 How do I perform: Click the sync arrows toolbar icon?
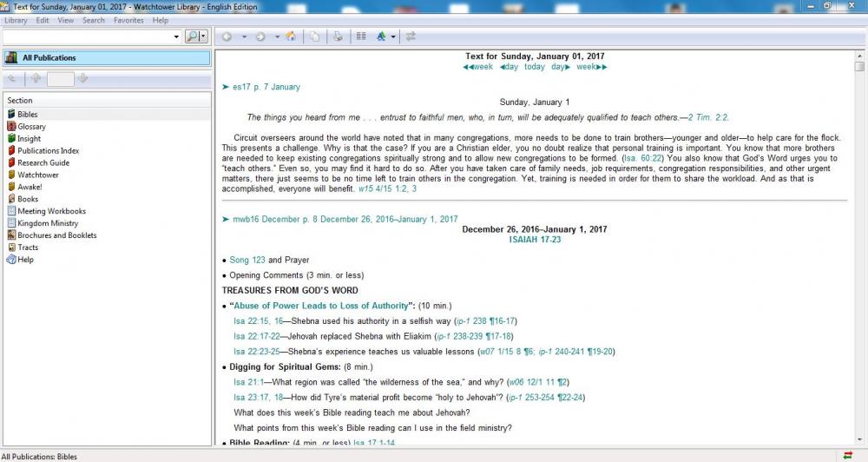pyautogui.click(x=411, y=36)
